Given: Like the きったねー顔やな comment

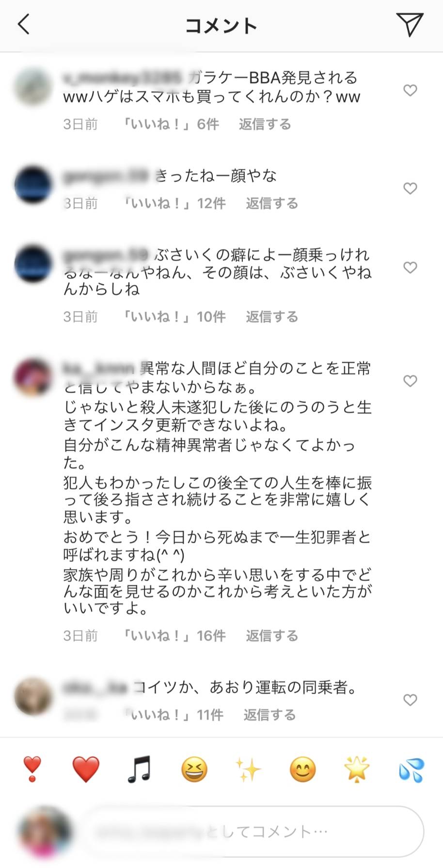Looking at the screenshot, I should [x=410, y=188].
